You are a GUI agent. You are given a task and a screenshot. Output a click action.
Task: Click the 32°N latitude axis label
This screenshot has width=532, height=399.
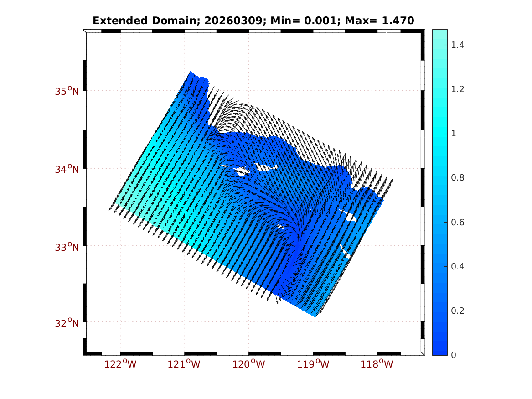[x=67, y=324]
